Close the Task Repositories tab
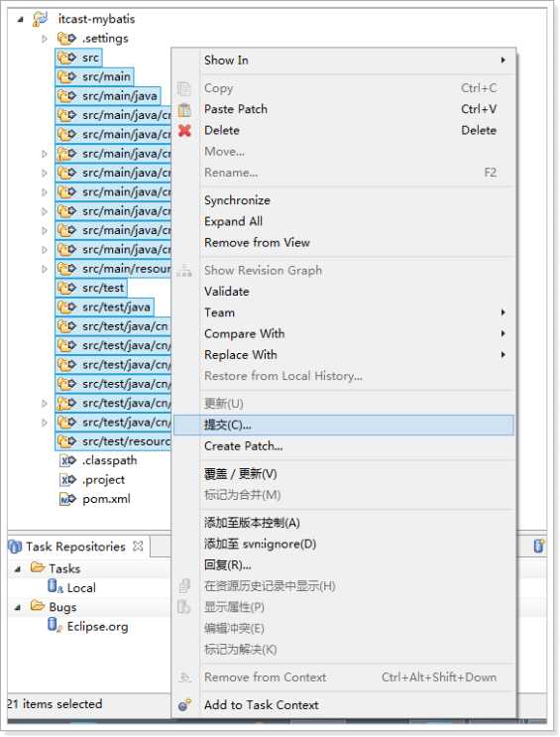The image size is (560, 737). tap(138, 547)
